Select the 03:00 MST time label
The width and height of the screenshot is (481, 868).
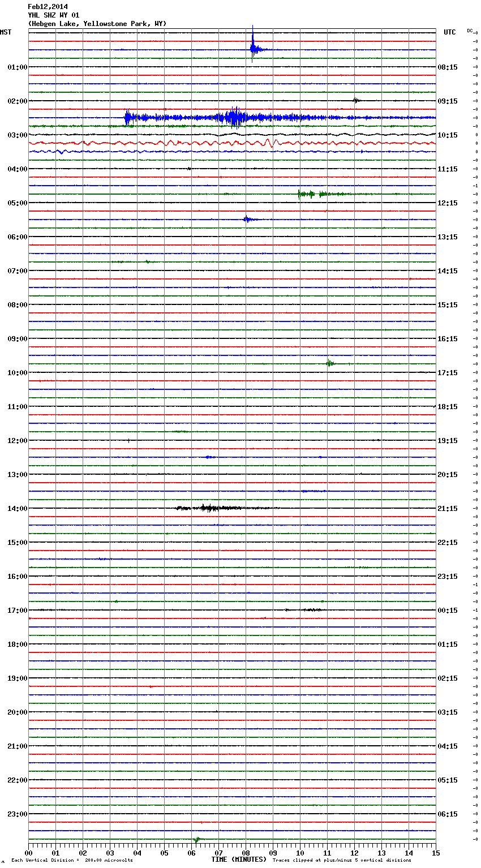click(18, 135)
